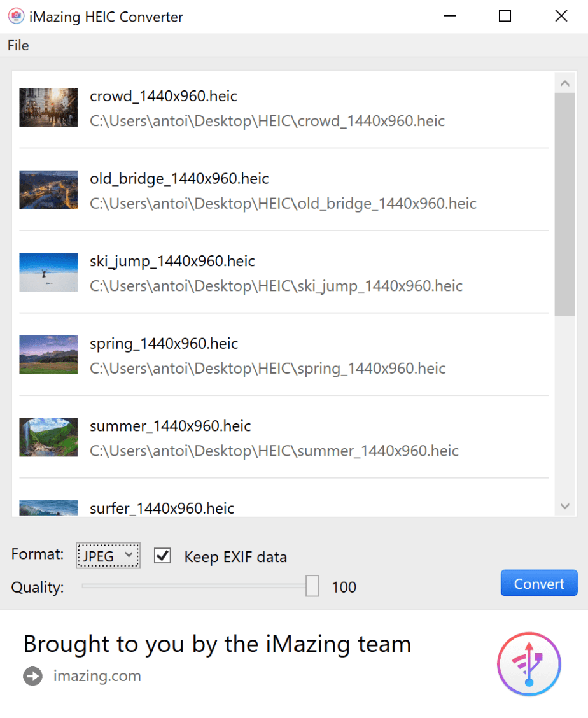Select the surfer_1440x960.heic list entry
The height and width of the screenshot is (718, 588).
coord(284,509)
